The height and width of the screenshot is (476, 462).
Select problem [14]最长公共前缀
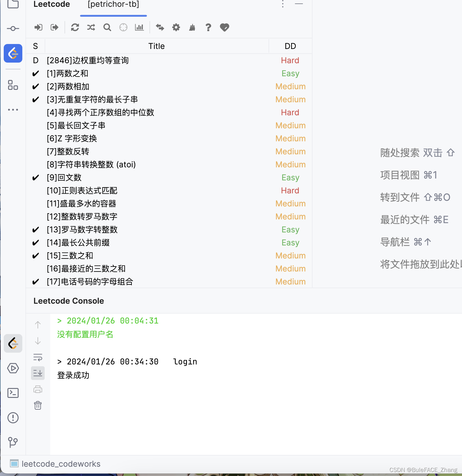pos(169,243)
